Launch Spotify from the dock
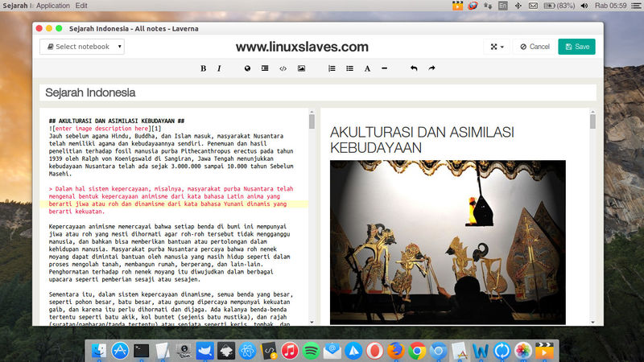Screen dimensions: 644x362 [311, 351]
